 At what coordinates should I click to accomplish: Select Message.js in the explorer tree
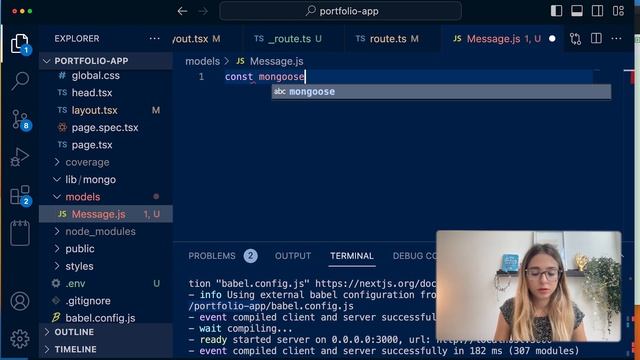106,214
